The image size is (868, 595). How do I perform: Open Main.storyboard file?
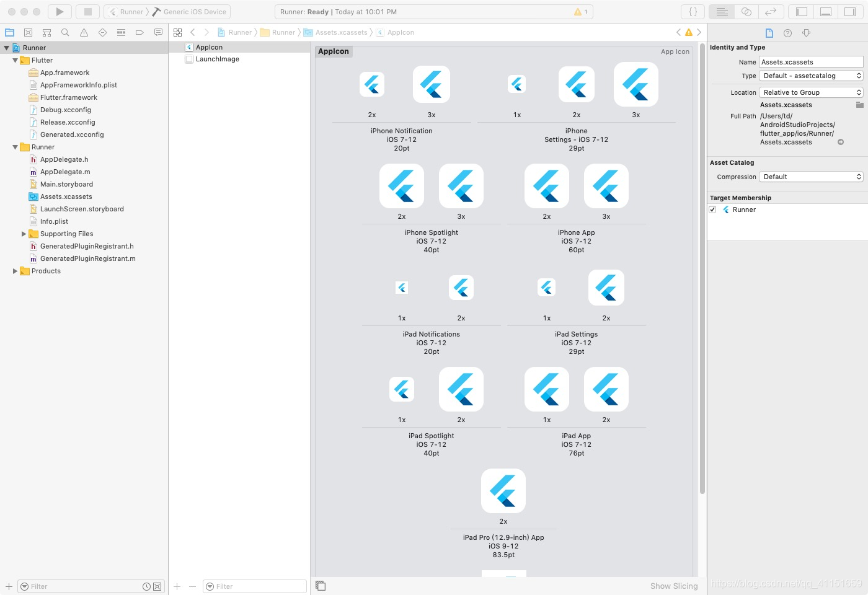[66, 184]
